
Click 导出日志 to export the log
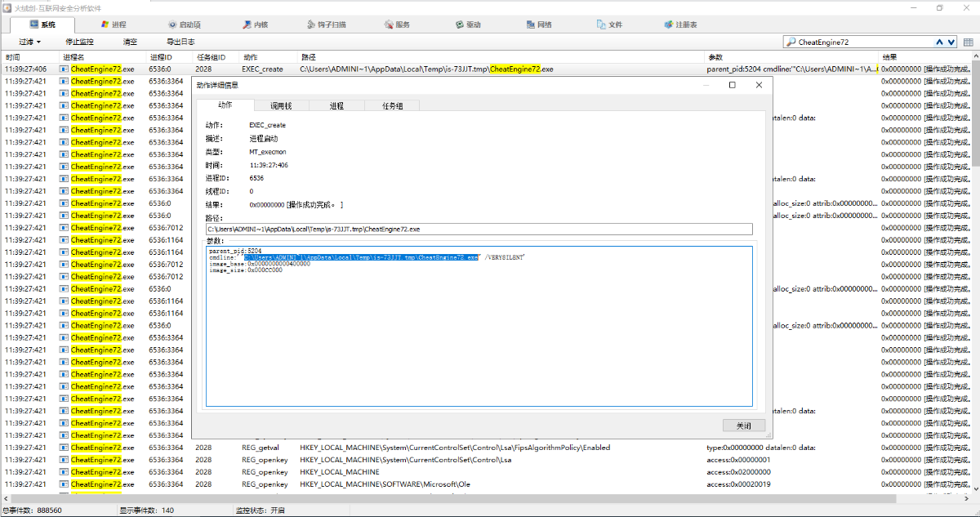[180, 42]
